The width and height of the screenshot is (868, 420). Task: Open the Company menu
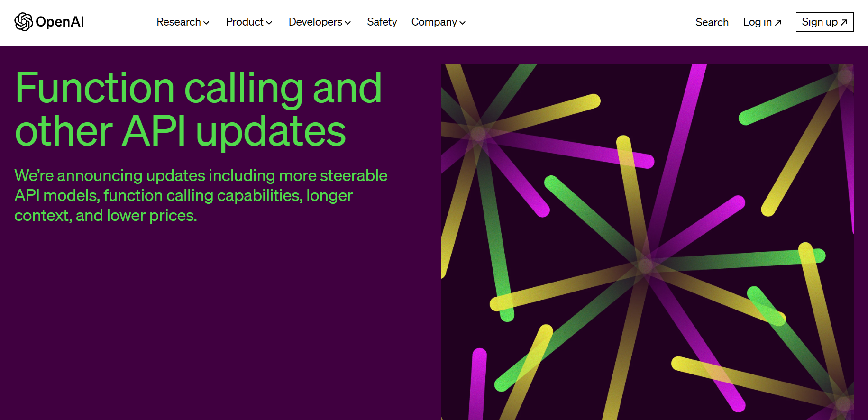tap(434, 22)
